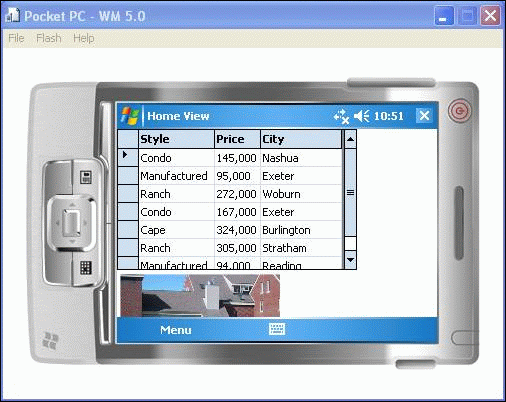Sort by the Price column header
Viewport: 506px width, 402px height.
[x=237, y=139]
